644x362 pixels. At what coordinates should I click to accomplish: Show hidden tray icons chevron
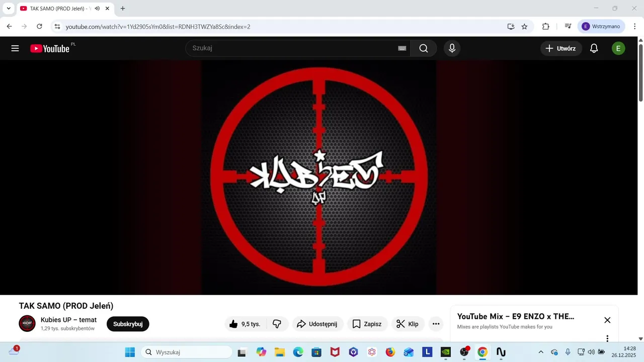point(541,352)
